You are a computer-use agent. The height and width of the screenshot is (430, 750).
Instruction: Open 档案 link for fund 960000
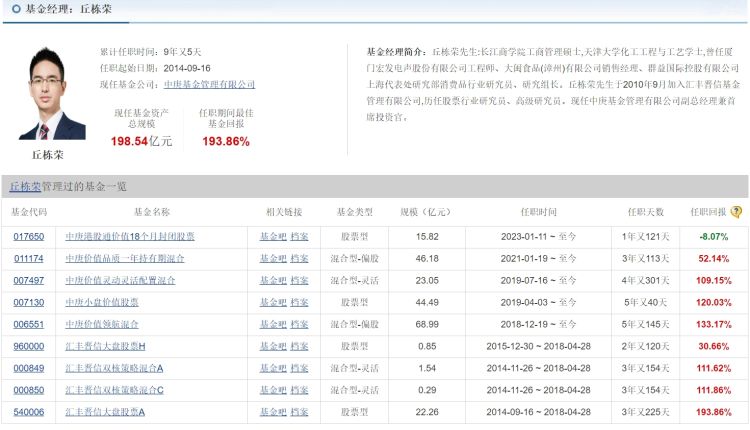click(x=299, y=346)
